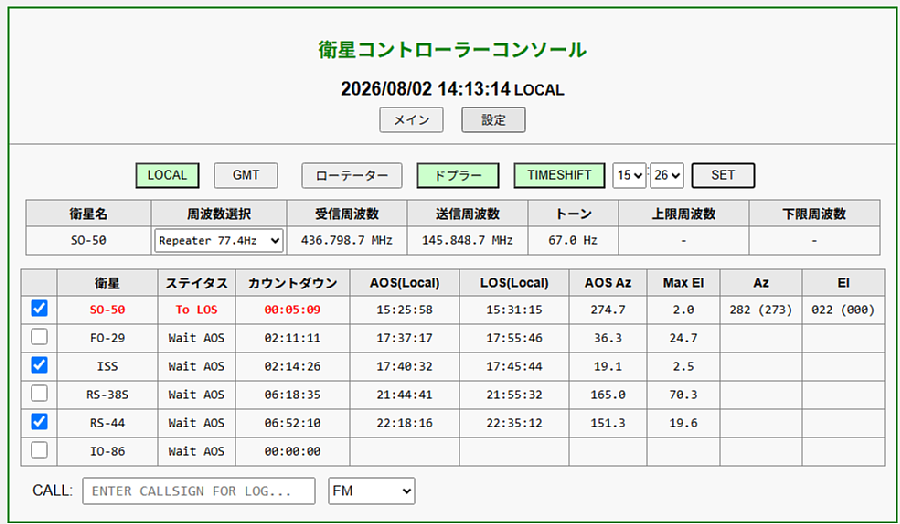This screenshot has width=900, height=524.
Task: Click the SO-50 name in frequency table
Action: [88, 240]
